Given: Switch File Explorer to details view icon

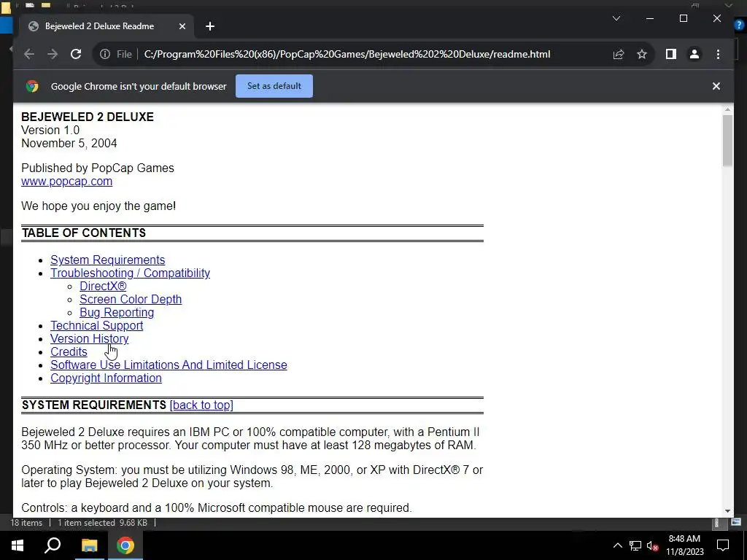Looking at the screenshot, I should point(717,523).
